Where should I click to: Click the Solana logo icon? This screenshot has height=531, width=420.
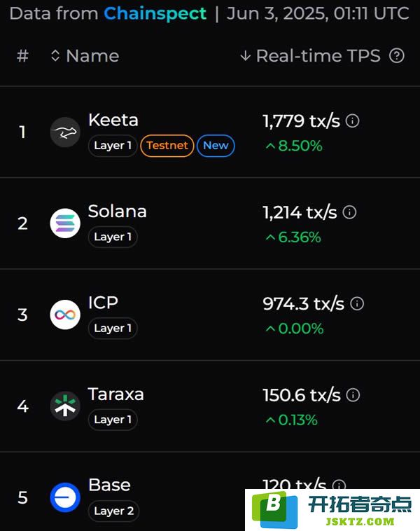[x=65, y=223]
